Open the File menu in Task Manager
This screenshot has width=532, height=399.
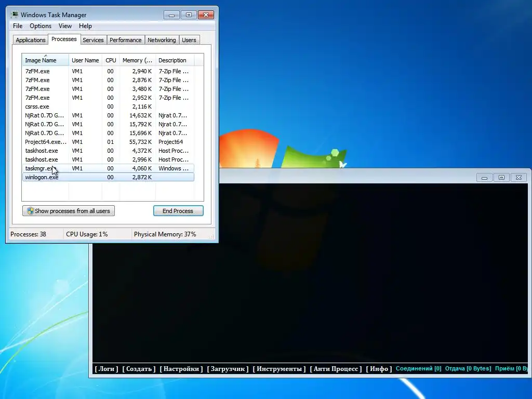click(18, 26)
